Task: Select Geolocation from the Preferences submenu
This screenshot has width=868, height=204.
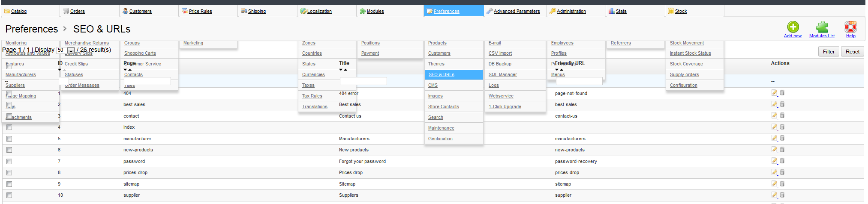Action: (x=440, y=139)
